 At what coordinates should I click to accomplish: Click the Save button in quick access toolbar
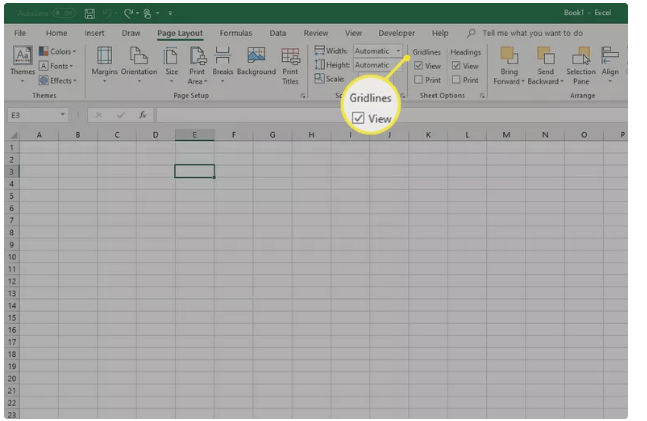point(90,14)
